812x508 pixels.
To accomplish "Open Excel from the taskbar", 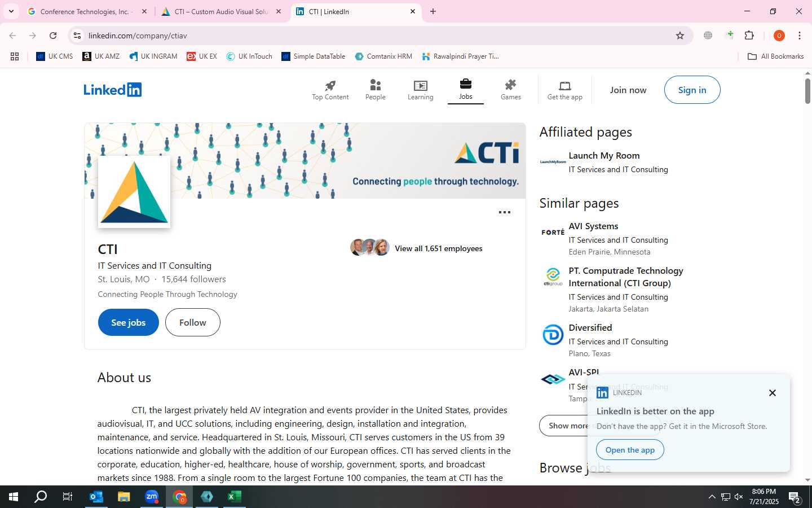I will point(235,497).
